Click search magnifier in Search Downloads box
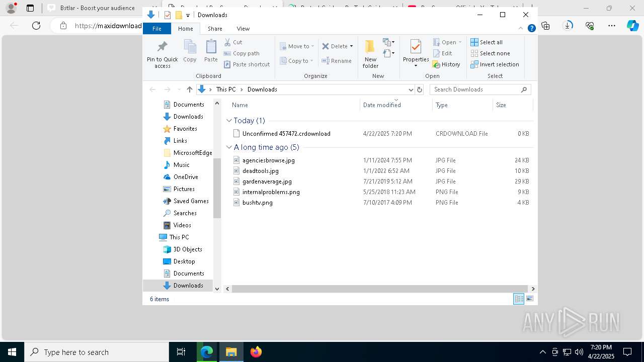This screenshot has height=362, width=644. (524, 89)
